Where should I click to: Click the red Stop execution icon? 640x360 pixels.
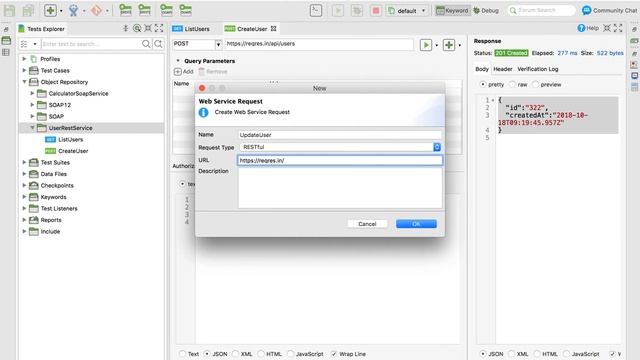click(376, 11)
